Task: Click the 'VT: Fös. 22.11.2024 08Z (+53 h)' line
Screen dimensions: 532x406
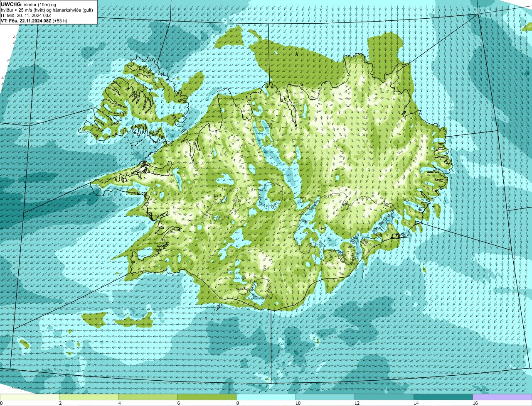Action: pyautogui.click(x=34, y=21)
